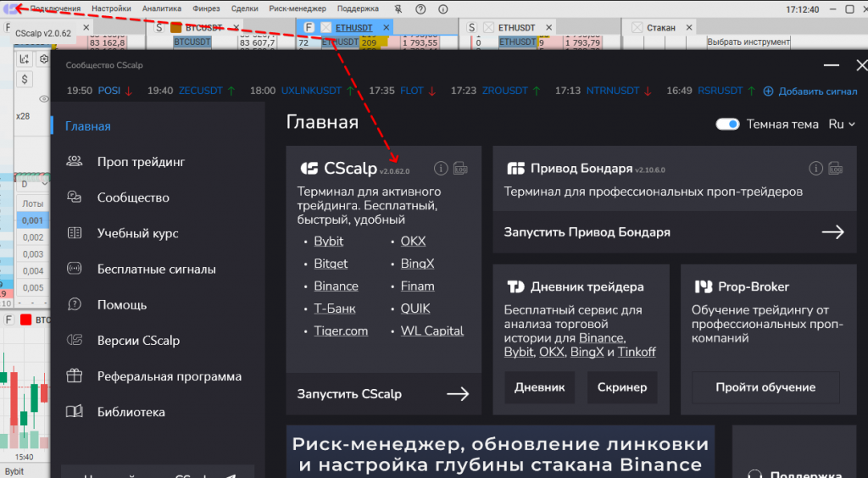Viewport: 868px width, 478px height.
Task: Click the F mode icon on ETHUSDT active tab
Action: [309, 27]
